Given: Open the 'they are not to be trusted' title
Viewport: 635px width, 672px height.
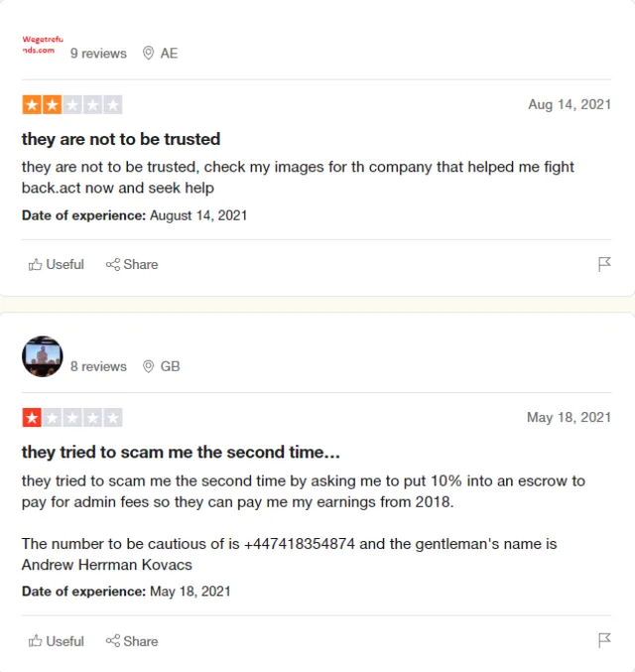Looking at the screenshot, I should click(121, 139).
